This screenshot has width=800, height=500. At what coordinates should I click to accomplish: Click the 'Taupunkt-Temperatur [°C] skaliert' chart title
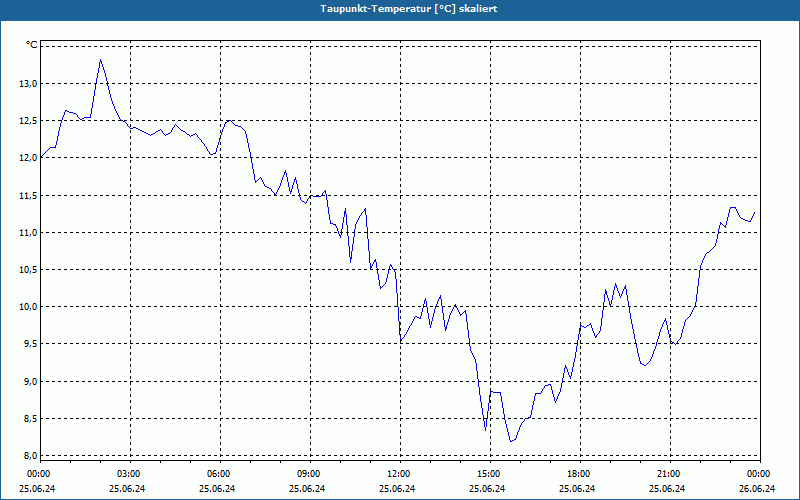tap(409, 9)
